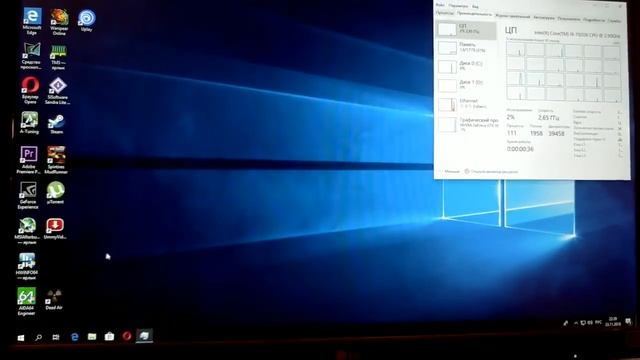Open Microsoft Store from the taskbar
This screenshot has width=640, height=360.
point(109,336)
